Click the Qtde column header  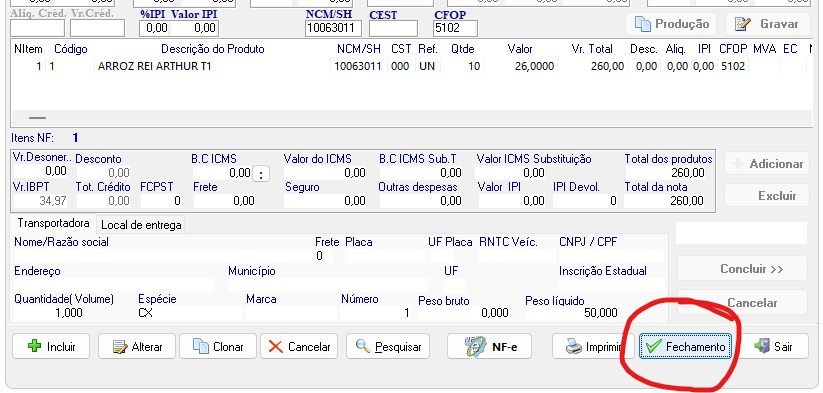point(463,49)
